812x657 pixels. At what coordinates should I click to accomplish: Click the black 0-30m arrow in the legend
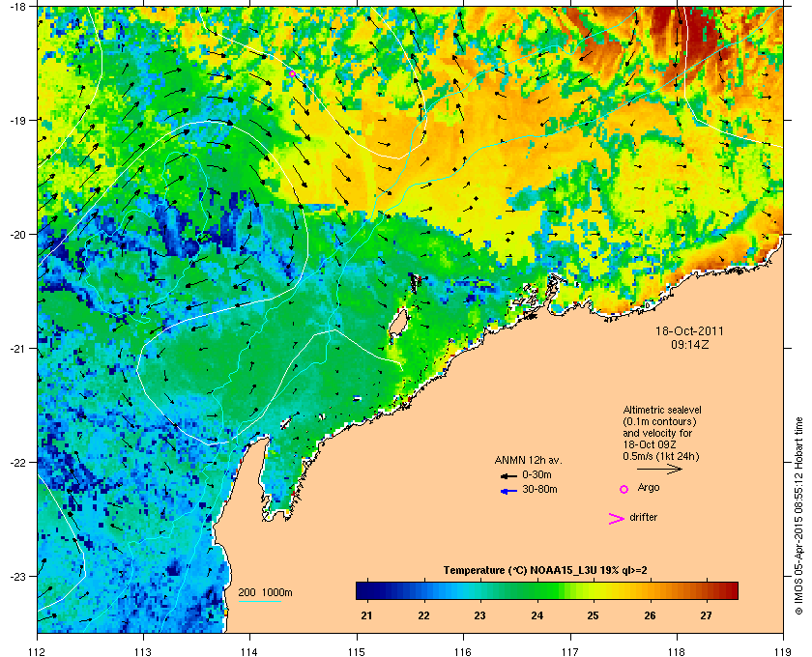click(x=508, y=475)
